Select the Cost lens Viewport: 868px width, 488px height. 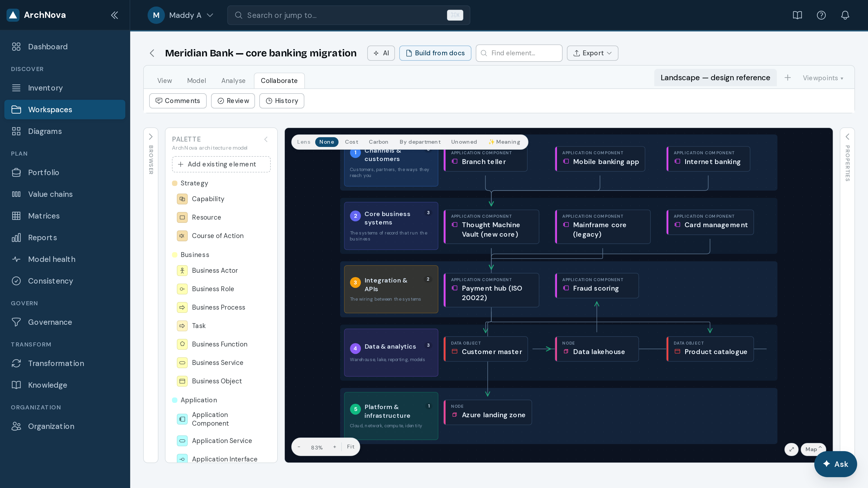click(352, 142)
